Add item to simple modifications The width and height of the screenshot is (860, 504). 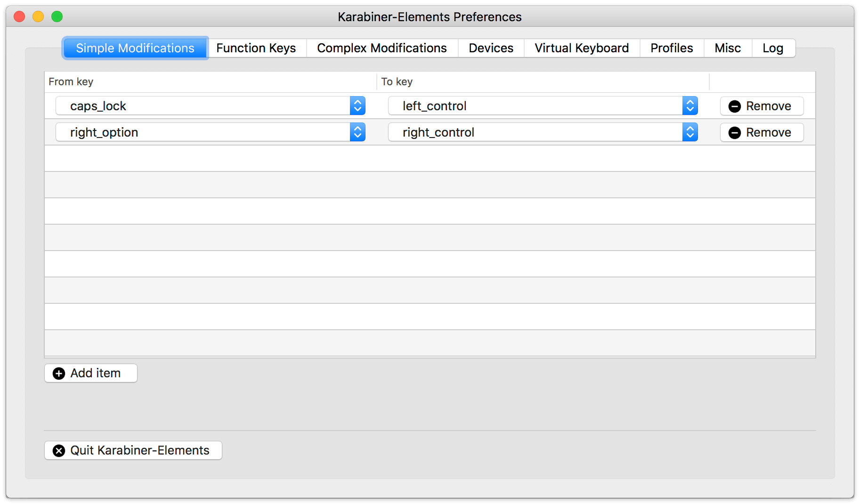(x=91, y=373)
